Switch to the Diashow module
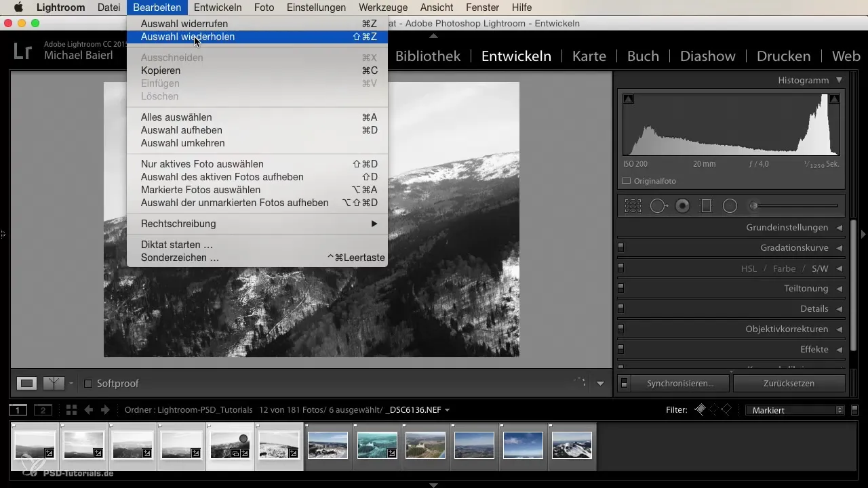Image resolution: width=868 pixels, height=488 pixels. pos(708,56)
